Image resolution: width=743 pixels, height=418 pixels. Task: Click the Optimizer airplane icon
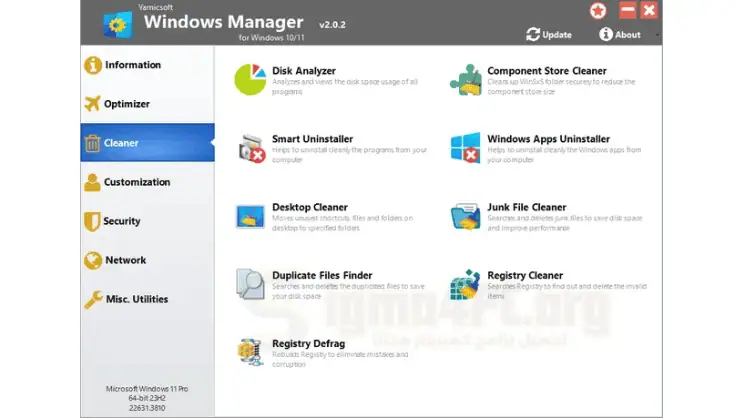click(92, 103)
